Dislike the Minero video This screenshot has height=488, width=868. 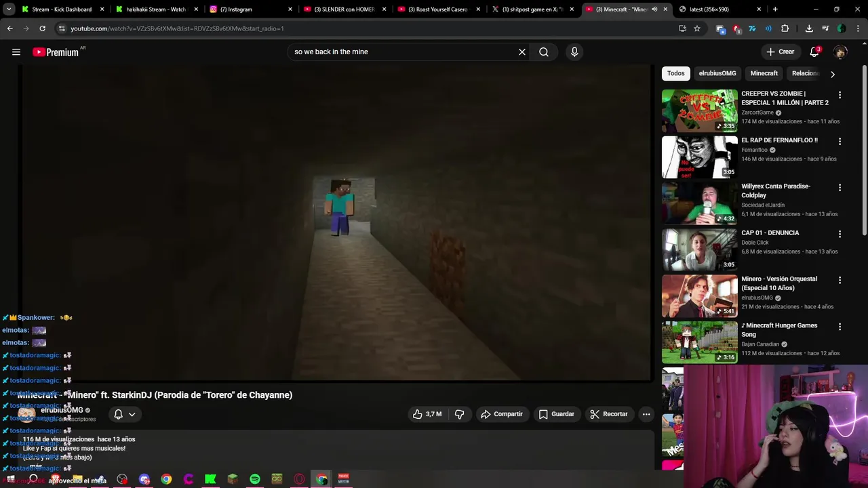click(459, 414)
